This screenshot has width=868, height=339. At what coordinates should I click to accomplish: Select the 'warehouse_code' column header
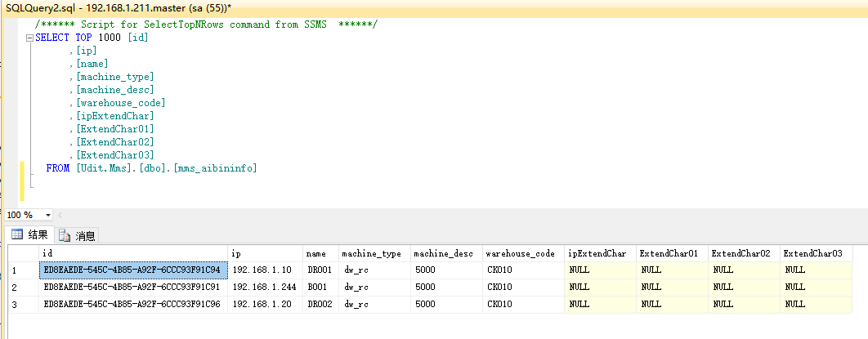[521, 254]
